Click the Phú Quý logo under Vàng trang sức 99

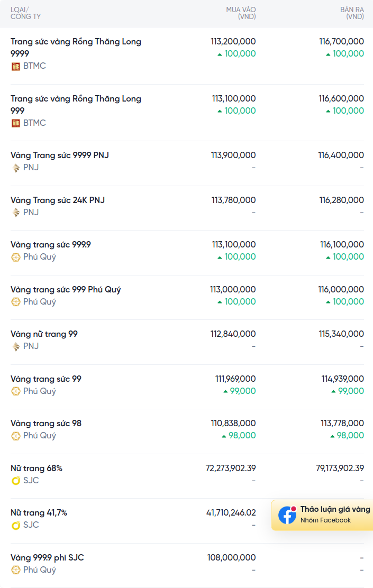[x=16, y=391]
